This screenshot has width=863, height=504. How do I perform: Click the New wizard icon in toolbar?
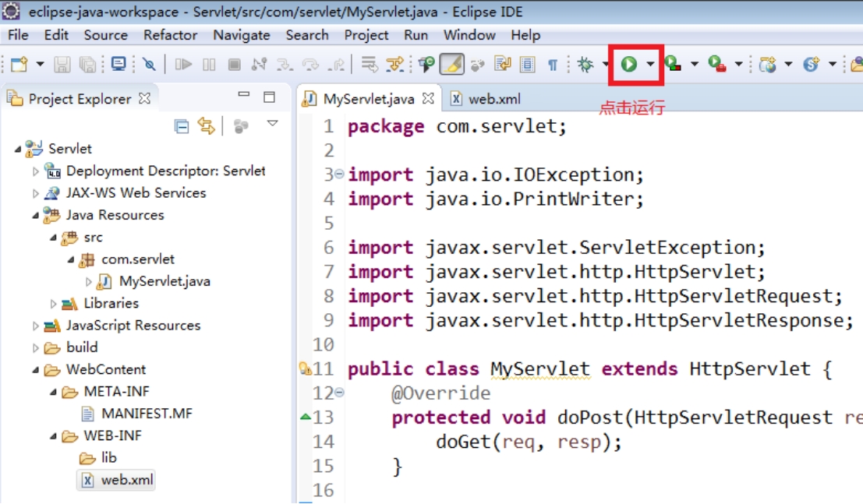pyautogui.click(x=19, y=65)
